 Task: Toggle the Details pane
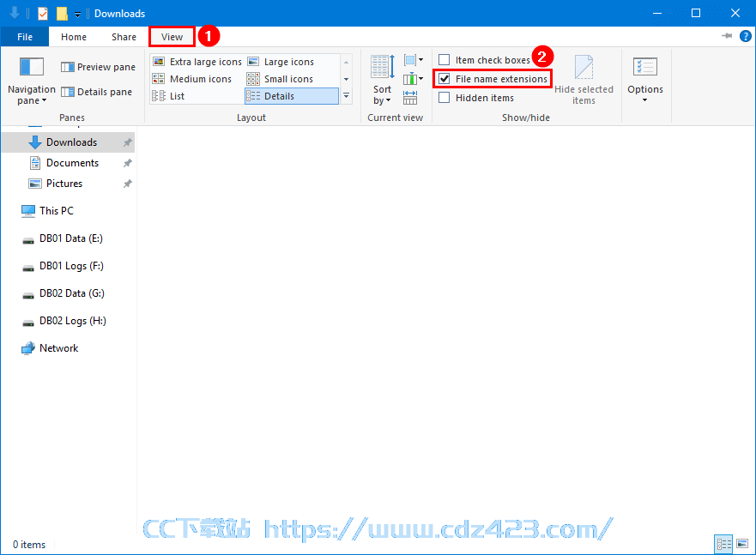96,92
